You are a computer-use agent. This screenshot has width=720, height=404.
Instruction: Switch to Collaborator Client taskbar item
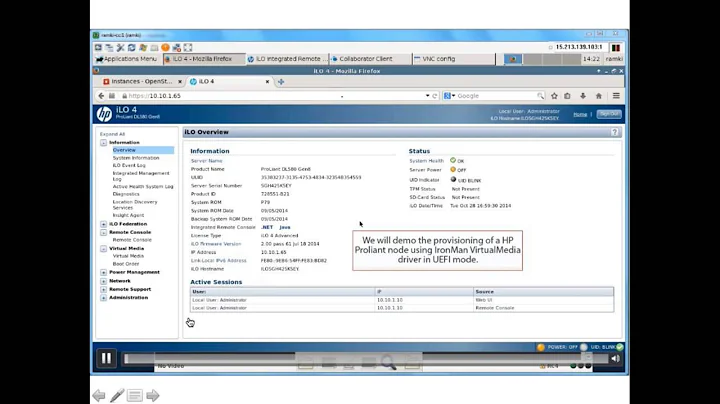pyautogui.click(x=370, y=59)
